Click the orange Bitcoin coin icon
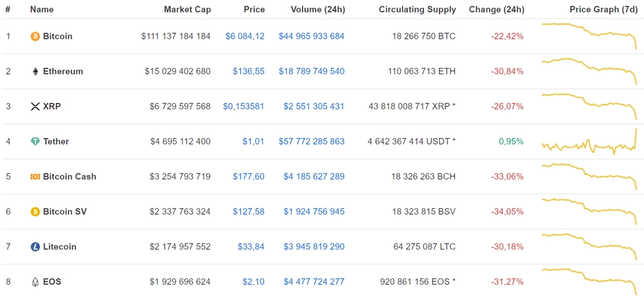The width and height of the screenshot is (644, 297). [x=35, y=36]
